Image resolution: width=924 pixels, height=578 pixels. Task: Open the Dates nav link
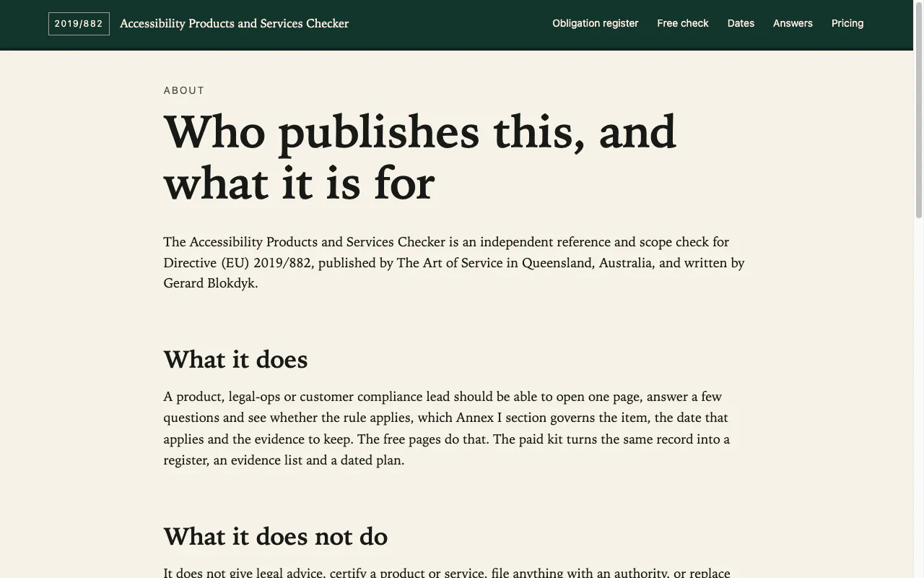coord(741,23)
